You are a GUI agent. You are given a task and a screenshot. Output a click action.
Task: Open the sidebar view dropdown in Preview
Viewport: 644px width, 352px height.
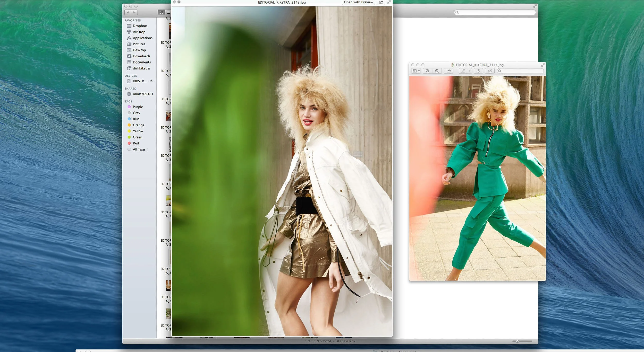[419, 71]
